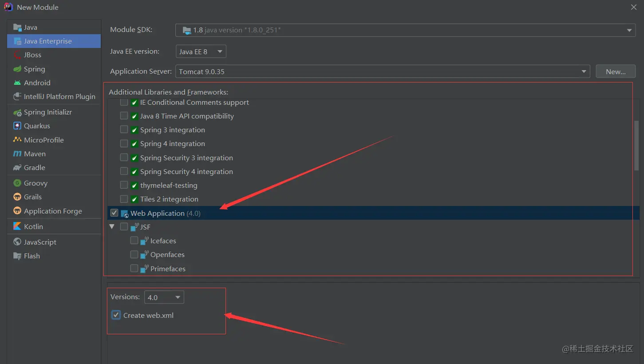Click the Flash icon in sidebar
644x364 pixels.
pyautogui.click(x=17, y=256)
